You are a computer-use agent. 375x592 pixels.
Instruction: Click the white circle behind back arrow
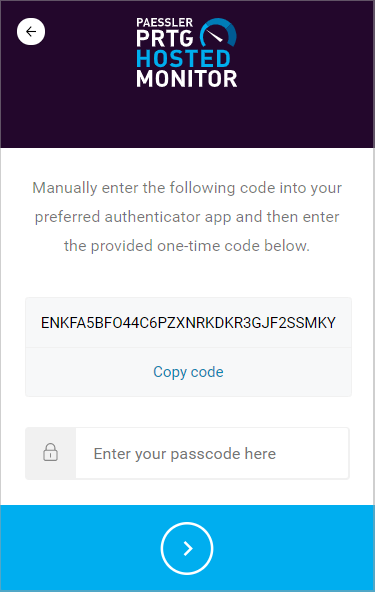pos(31,32)
